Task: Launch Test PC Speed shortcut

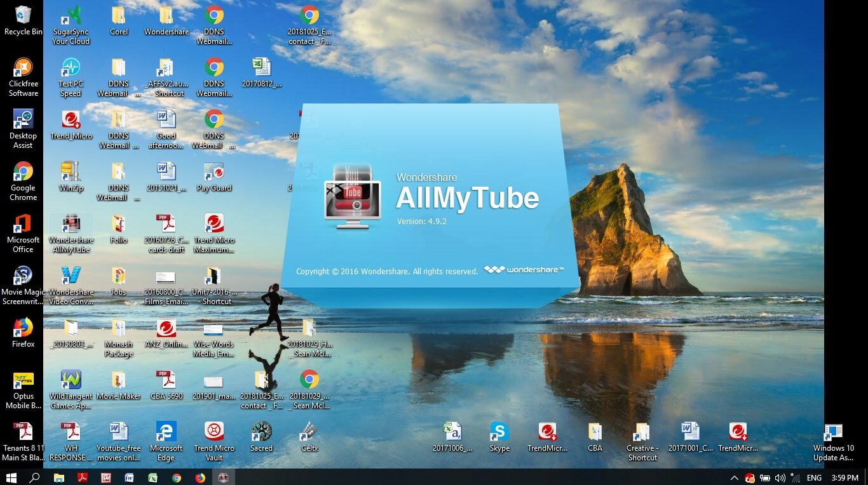Action: coord(71,77)
